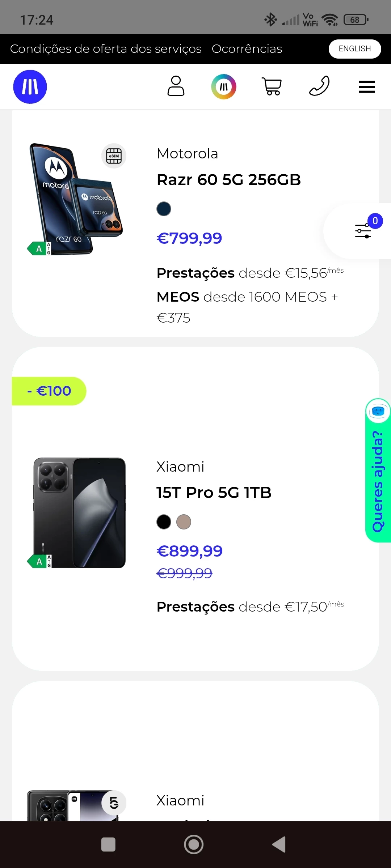Select dark blue color for Razr 60
The image size is (391, 868).
point(164,209)
